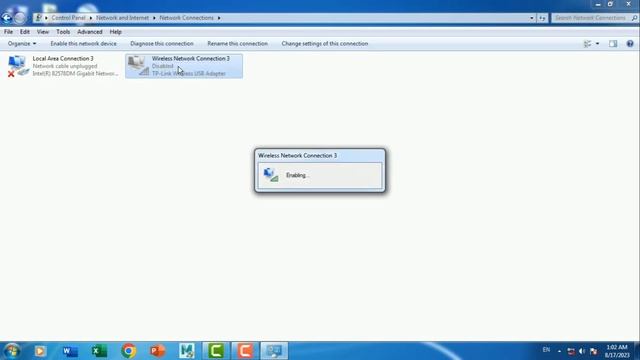Open the View menu
The width and height of the screenshot is (640, 360).
pos(43,32)
